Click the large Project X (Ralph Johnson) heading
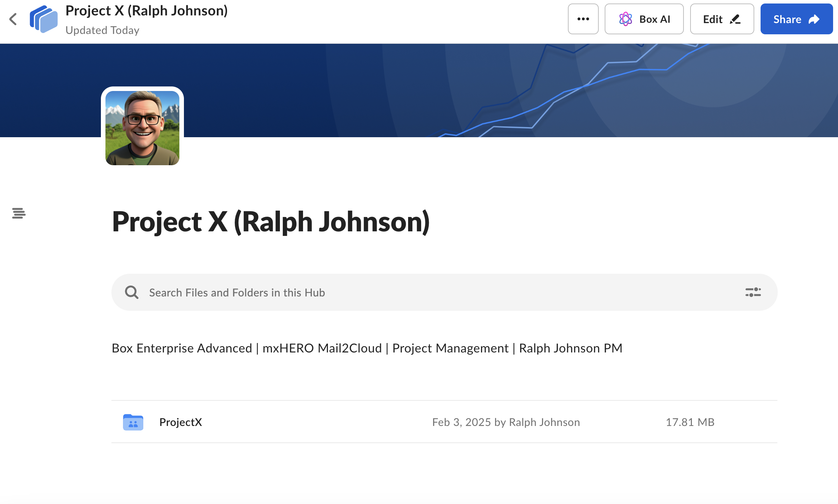The height and width of the screenshot is (504, 838). (x=271, y=222)
